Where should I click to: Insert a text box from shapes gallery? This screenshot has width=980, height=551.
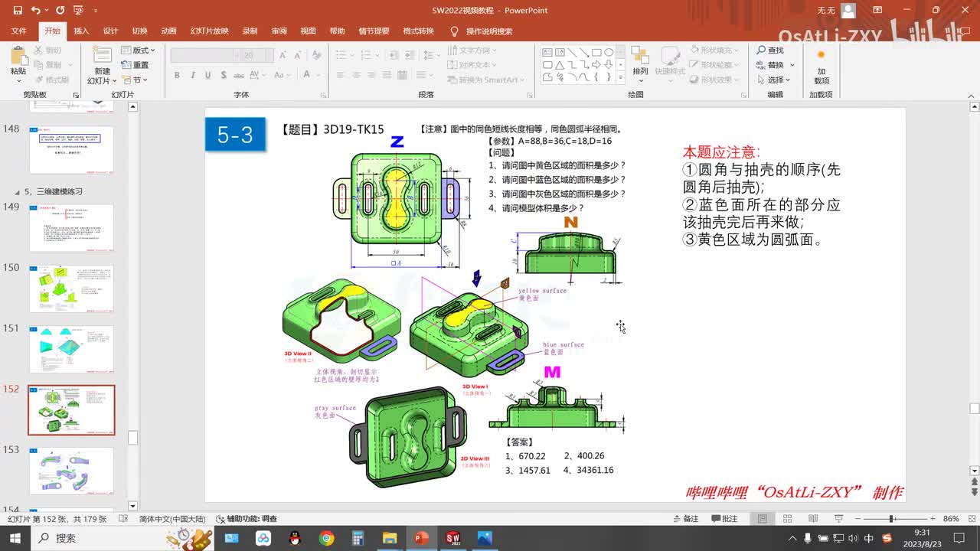[x=547, y=52]
